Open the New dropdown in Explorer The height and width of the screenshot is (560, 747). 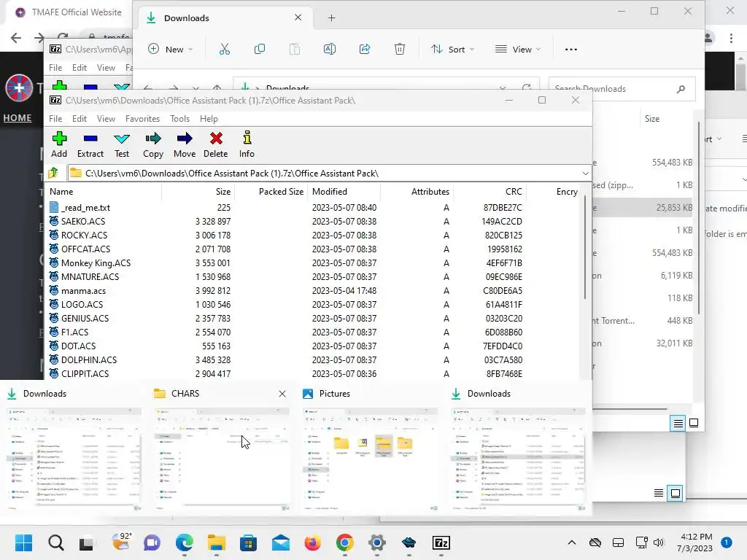[171, 49]
